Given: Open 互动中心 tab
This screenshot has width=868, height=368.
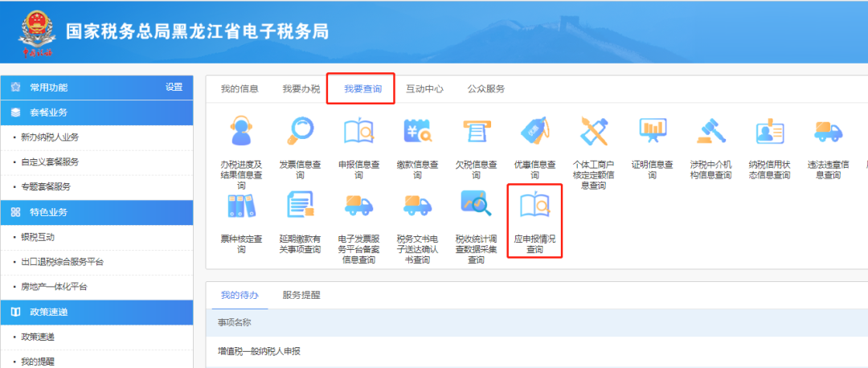Looking at the screenshot, I should [424, 88].
